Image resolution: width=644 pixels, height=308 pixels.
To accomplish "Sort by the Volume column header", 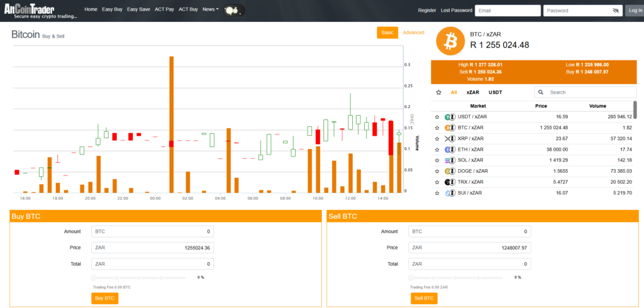I will (x=597, y=106).
